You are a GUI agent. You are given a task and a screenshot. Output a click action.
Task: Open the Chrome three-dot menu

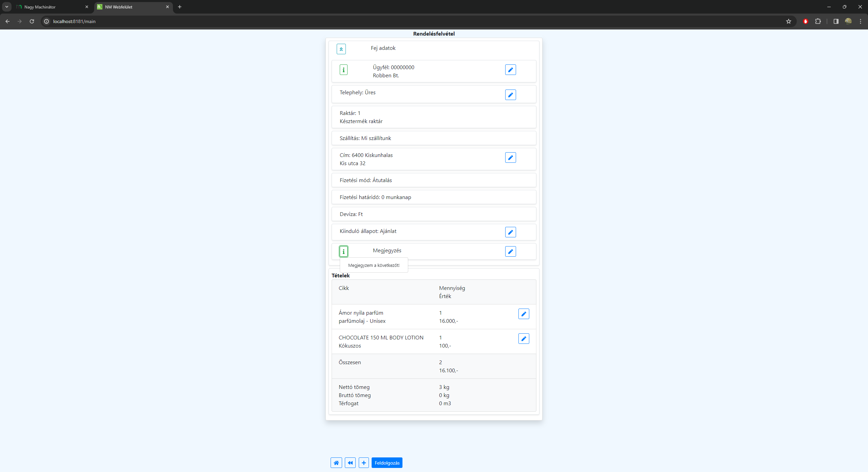pos(861,21)
